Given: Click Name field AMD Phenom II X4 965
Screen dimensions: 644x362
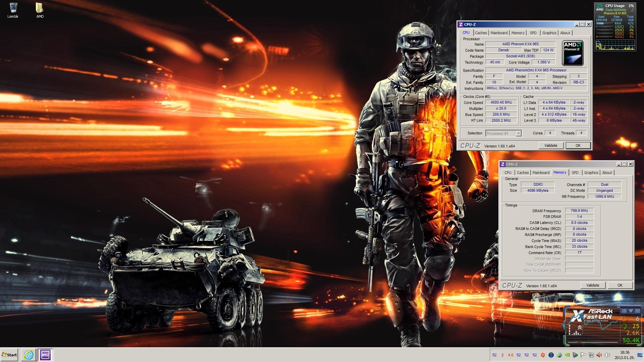Looking at the screenshot, I should (x=520, y=44).
